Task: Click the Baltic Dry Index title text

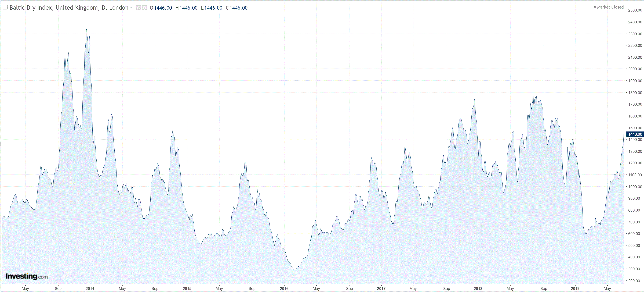Action: (x=69, y=8)
